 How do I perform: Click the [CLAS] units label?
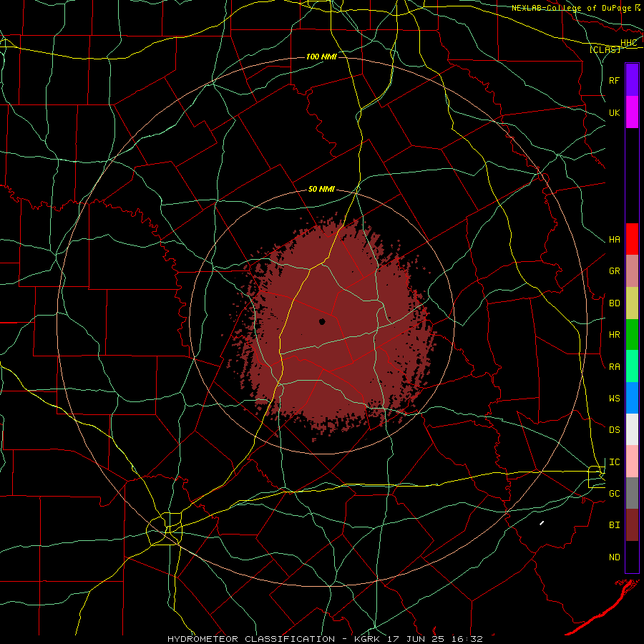(605, 49)
